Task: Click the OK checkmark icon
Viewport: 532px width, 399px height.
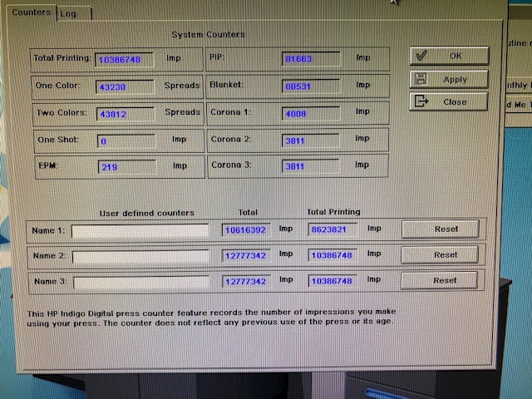Action: 421,56
